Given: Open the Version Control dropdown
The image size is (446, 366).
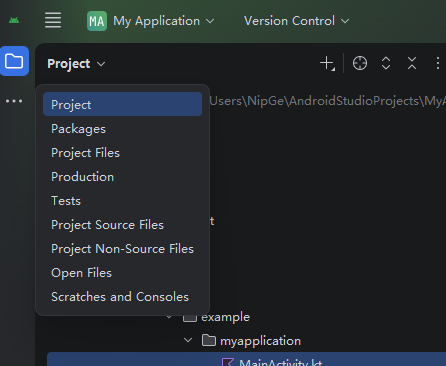Looking at the screenshot, I should 296,21.
